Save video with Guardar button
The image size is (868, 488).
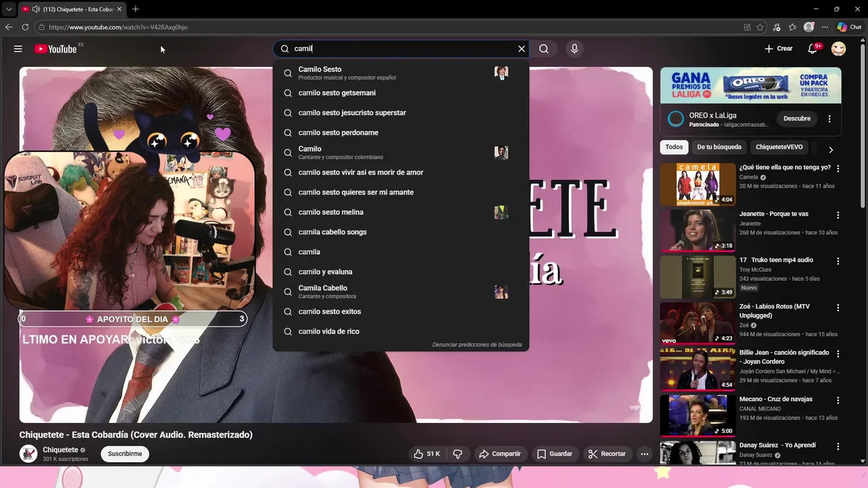(555, 454)
